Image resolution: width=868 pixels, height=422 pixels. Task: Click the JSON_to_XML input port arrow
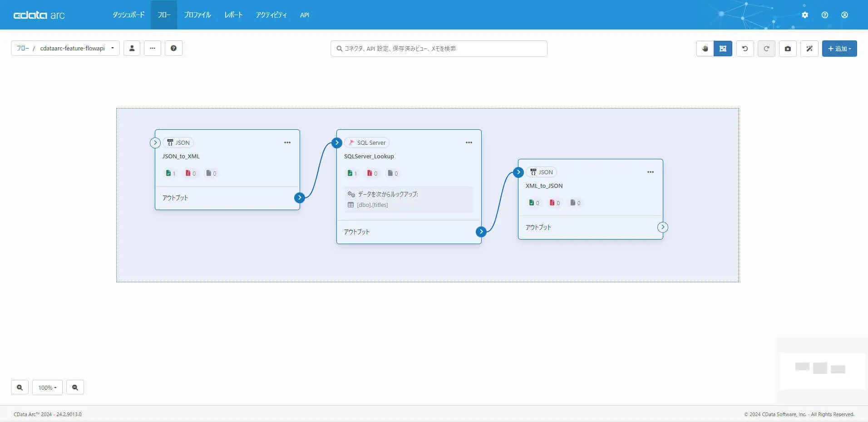(x=155, y=143)
